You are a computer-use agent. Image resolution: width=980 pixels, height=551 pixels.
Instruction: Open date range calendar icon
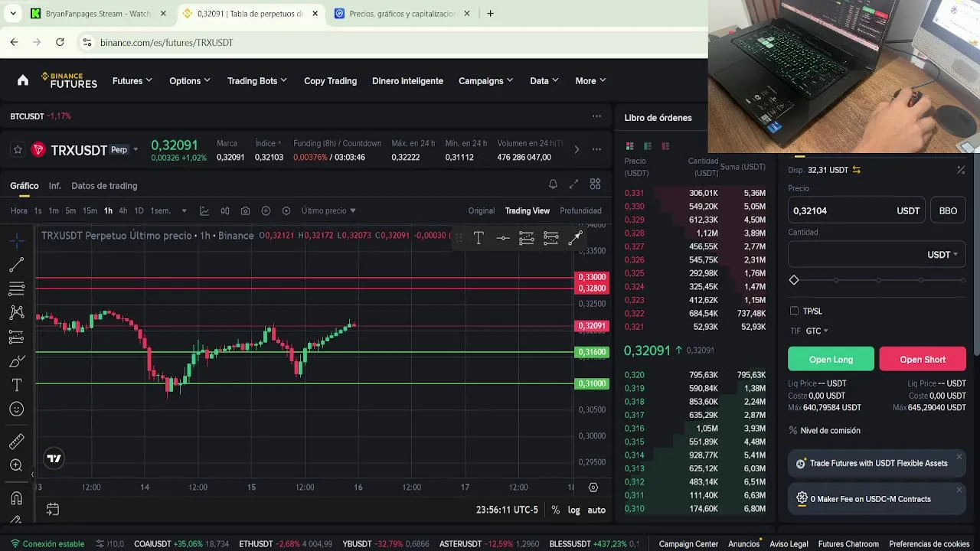(x=53, y=509)
